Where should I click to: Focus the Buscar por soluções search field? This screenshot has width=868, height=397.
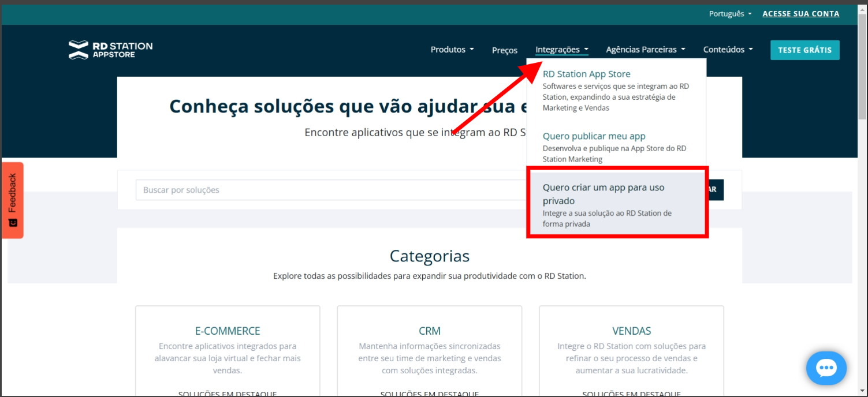point(332,190)
